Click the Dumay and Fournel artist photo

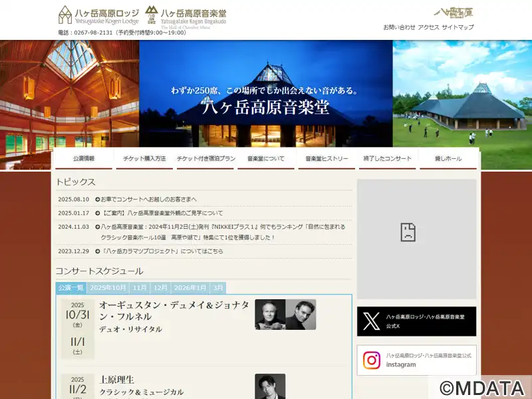[x=285, y=315]
